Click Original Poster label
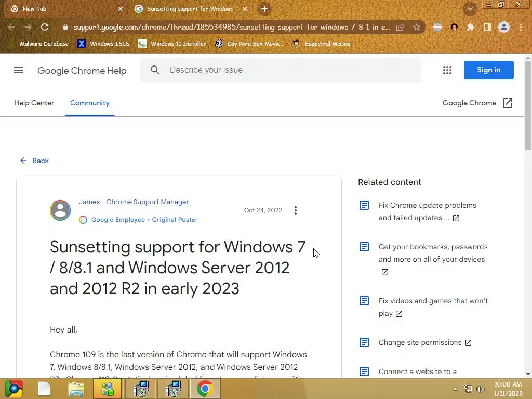This screenshot has height=399, width=532. (x=175, y=220)
